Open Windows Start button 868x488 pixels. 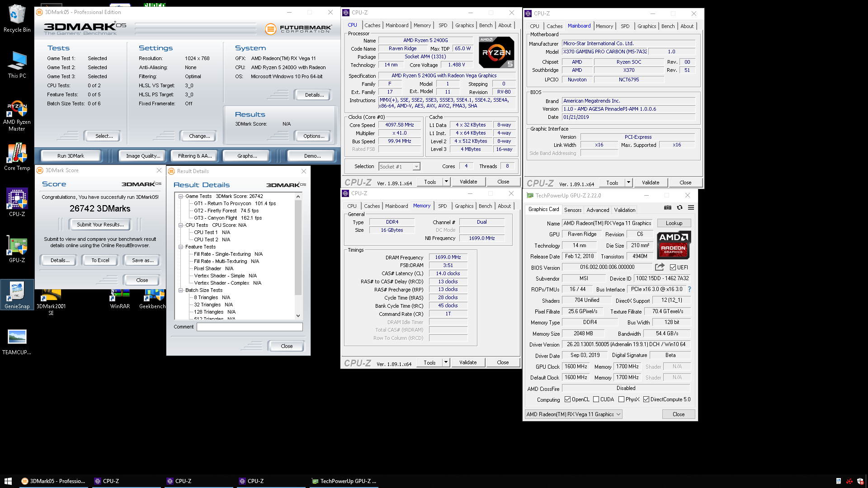point(8,481)
